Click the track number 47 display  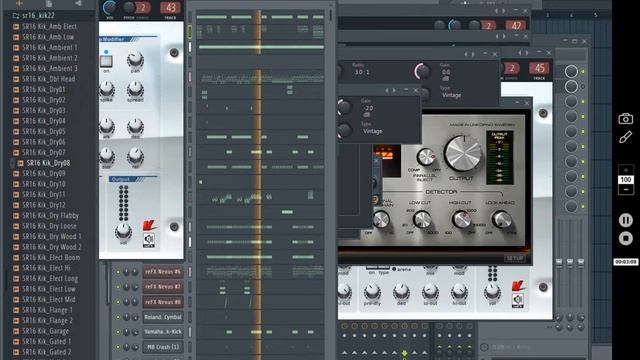[x=516, y=26]
